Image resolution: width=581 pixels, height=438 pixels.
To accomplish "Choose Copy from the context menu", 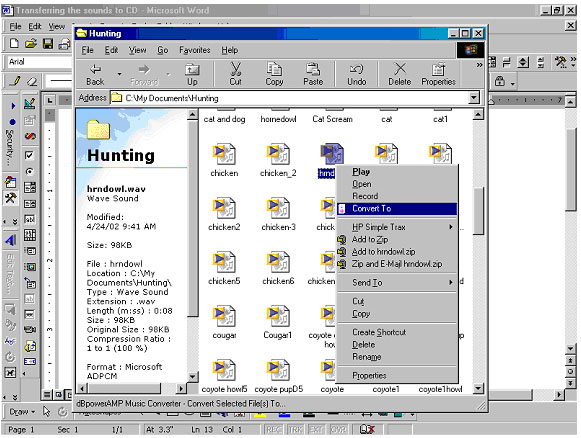I will pyautogui.click(x=397, y=313).
